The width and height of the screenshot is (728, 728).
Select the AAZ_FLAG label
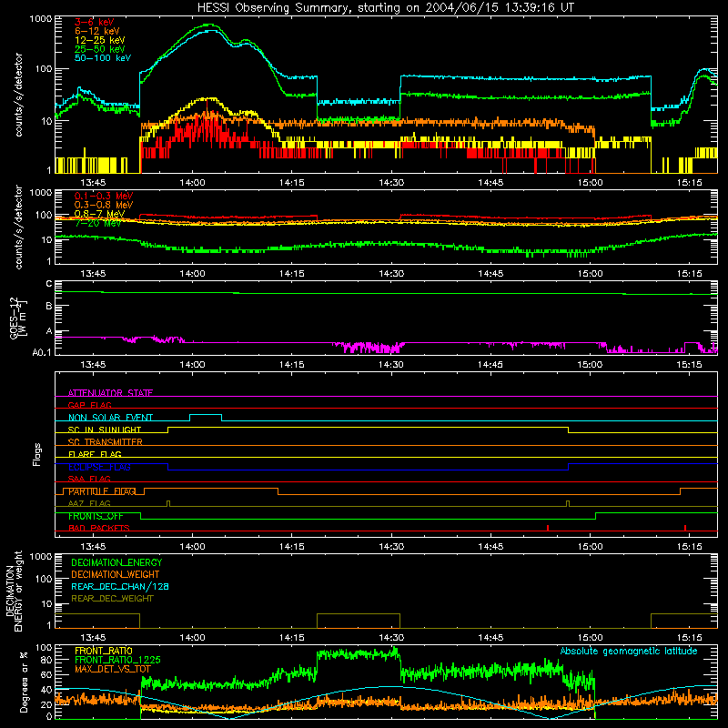[x=89, y=503]
